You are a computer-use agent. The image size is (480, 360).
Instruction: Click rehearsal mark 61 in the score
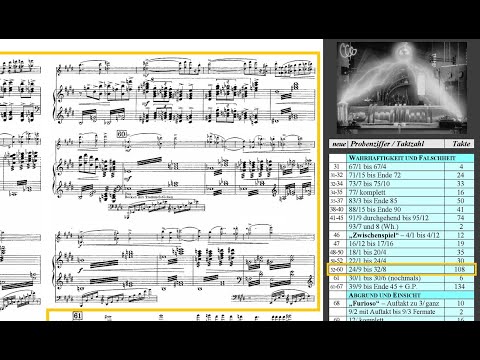click(x=77, y=315)
